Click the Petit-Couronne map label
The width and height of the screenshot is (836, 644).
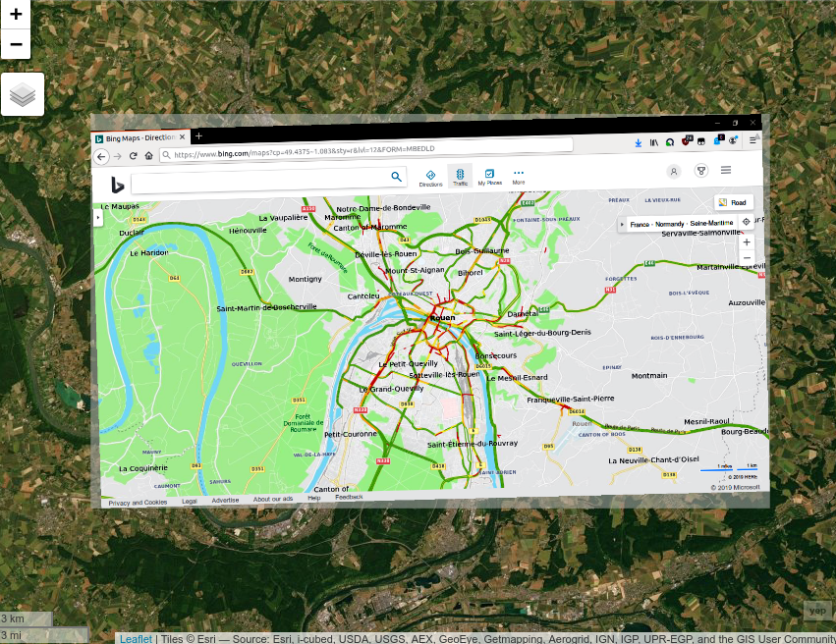(x=351, y=434)
